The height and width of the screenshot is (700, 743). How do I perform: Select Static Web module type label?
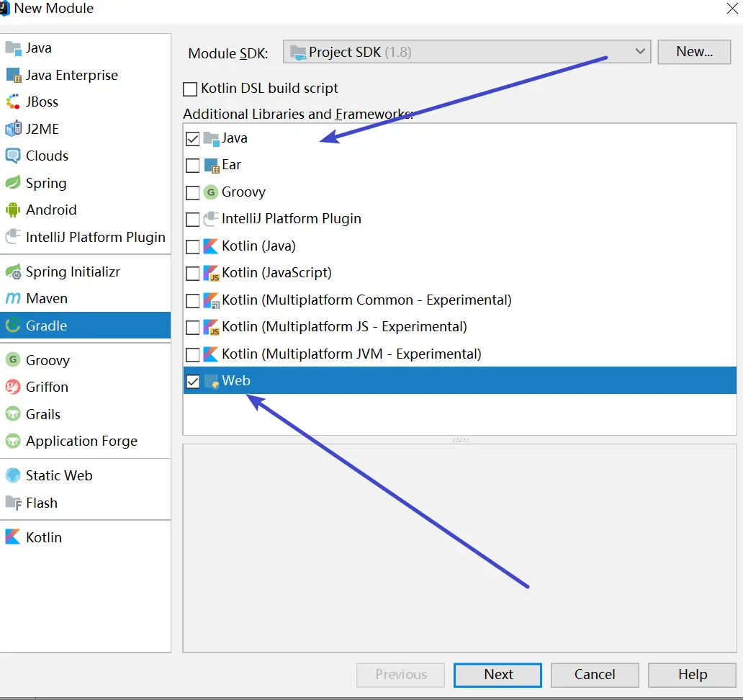(x=59, y=475)
